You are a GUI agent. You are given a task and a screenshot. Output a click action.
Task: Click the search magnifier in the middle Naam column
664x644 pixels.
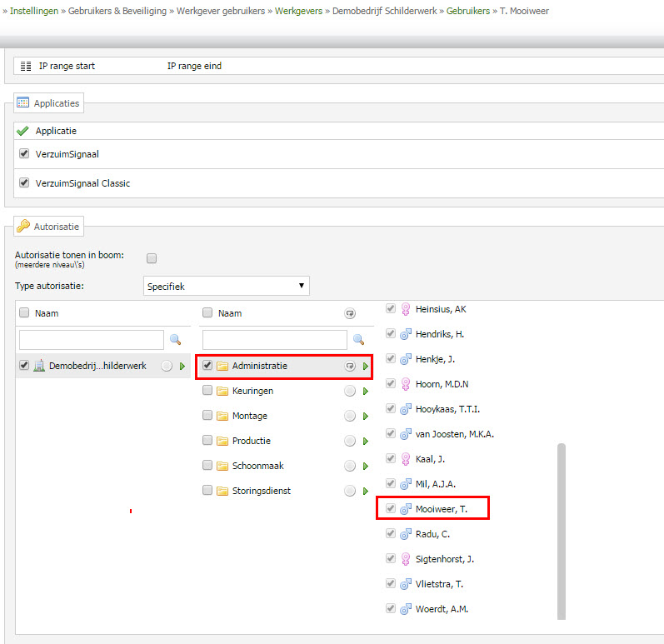(x=358, y=340)
